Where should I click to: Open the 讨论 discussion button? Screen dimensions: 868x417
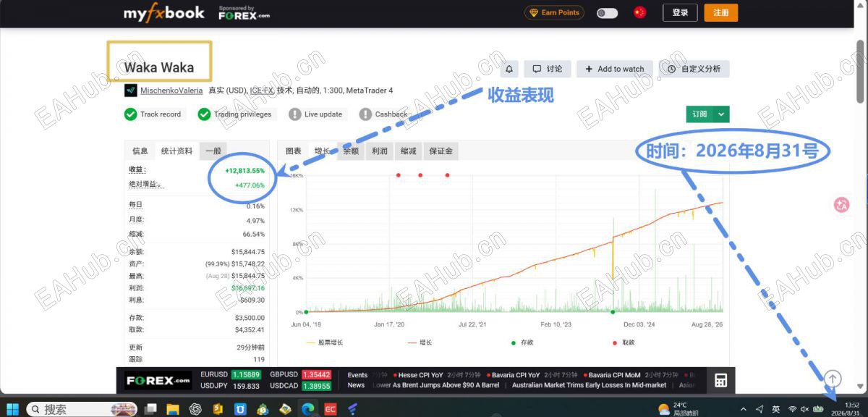548,69
